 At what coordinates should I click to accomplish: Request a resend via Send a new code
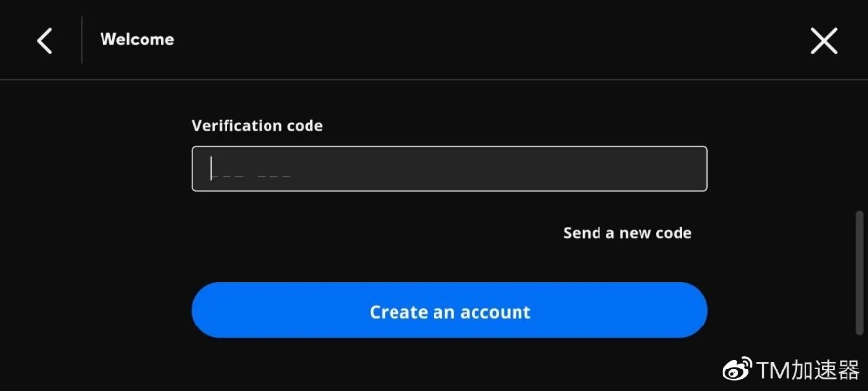[627, 233]
